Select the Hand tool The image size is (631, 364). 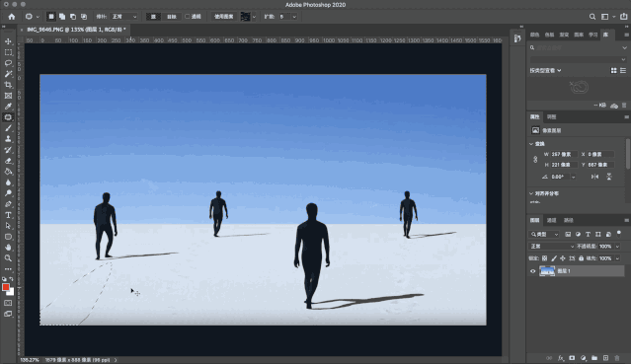point(8,248)
